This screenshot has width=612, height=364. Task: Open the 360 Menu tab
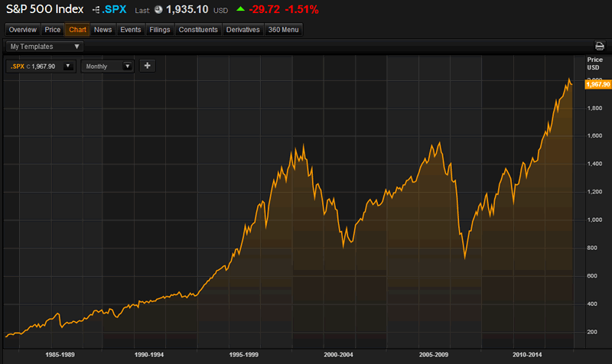click(x=283, y=30)
